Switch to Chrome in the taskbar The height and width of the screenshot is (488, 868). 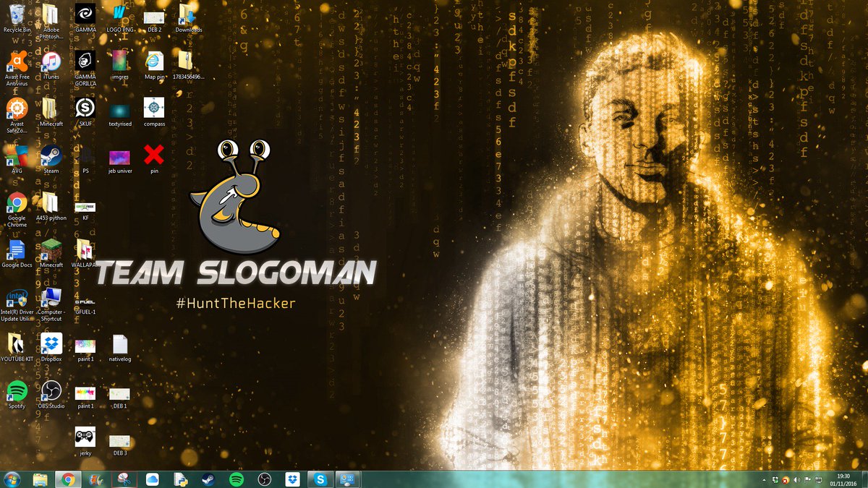[68, 479]
